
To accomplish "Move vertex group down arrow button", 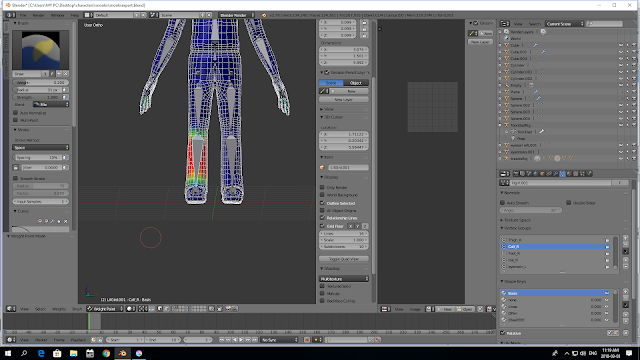I will click(x=626, y=266).
